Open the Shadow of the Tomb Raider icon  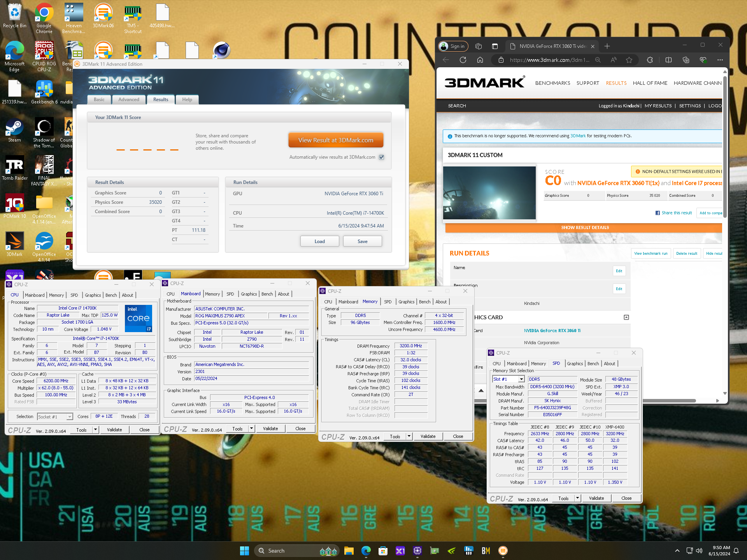(44, 133)
